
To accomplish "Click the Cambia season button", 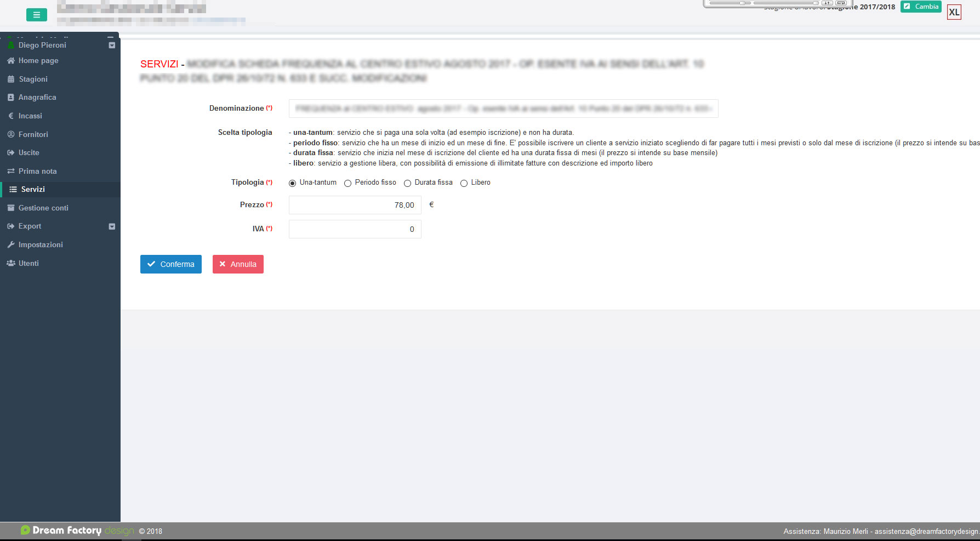I will coord(921,7).
